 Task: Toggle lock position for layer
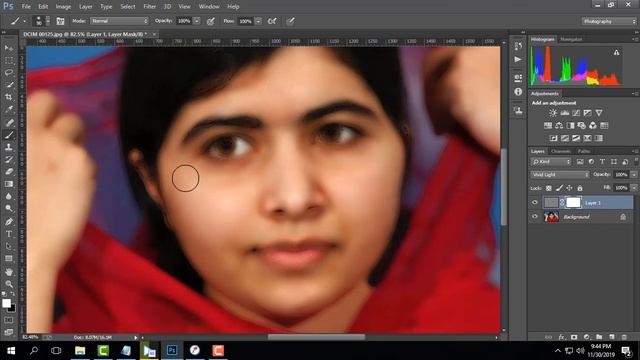coord(569,188)
